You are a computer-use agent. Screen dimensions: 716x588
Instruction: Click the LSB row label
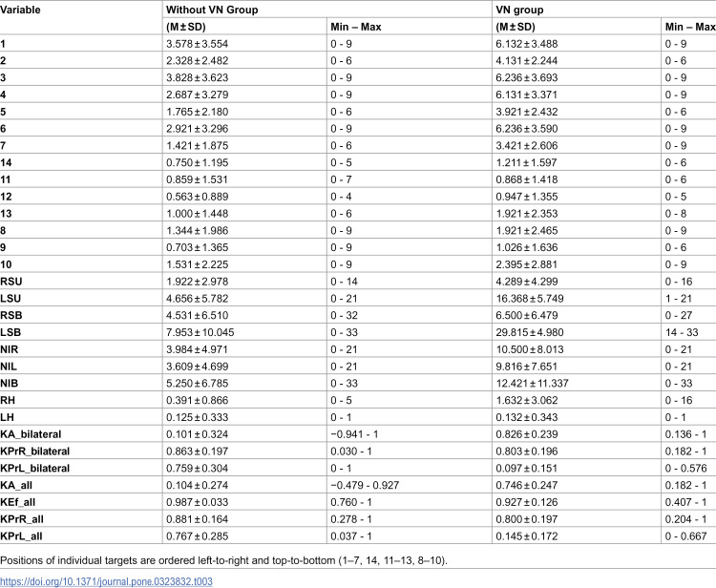tap(11, 332)
